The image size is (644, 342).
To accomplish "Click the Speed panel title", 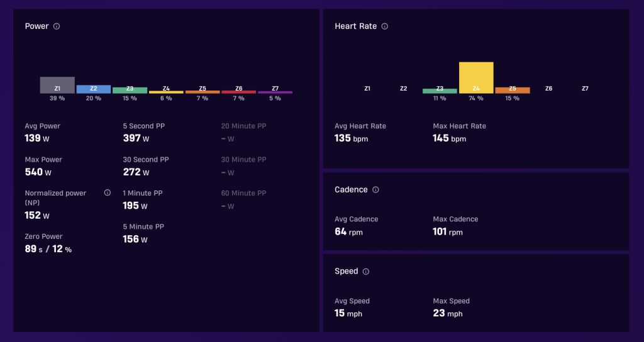I will point(347,272).
